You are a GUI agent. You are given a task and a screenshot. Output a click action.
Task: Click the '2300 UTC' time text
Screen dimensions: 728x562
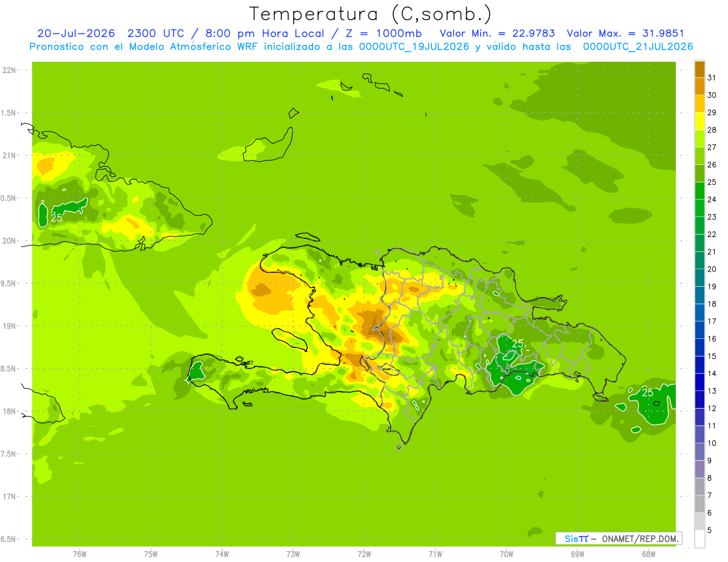pos(158,33)
